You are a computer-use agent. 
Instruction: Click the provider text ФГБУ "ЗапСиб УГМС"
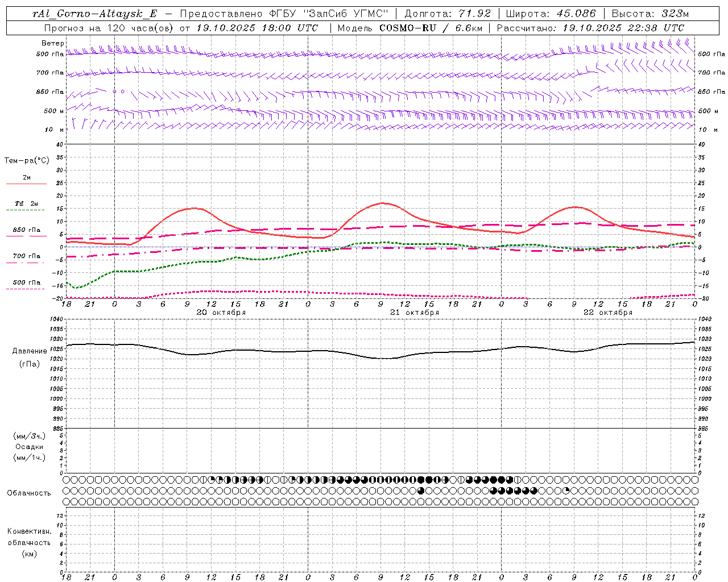pos(329,14)
